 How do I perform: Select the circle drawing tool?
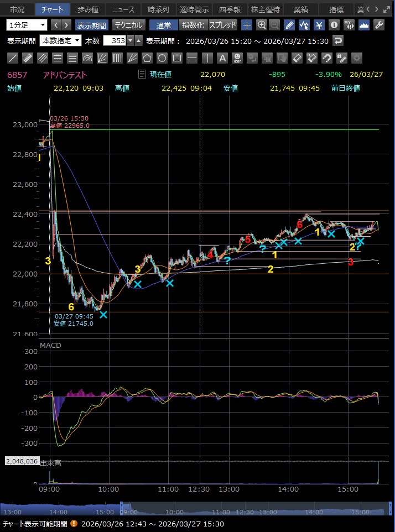(162, 58)
